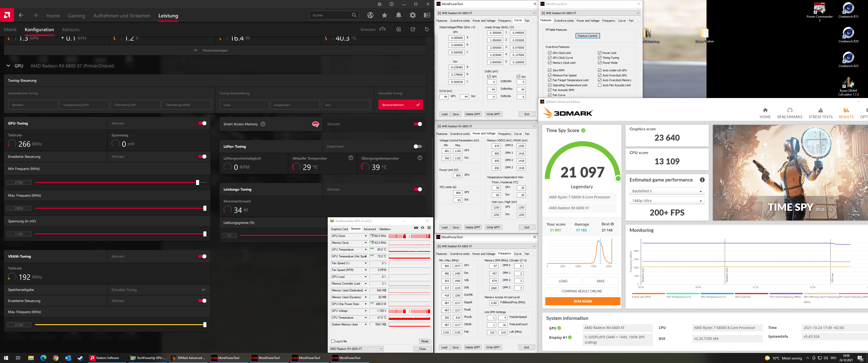Click the search magnifier in Suchen box
The height and width of the screenshot is (363, 868).
coord(354,15)
